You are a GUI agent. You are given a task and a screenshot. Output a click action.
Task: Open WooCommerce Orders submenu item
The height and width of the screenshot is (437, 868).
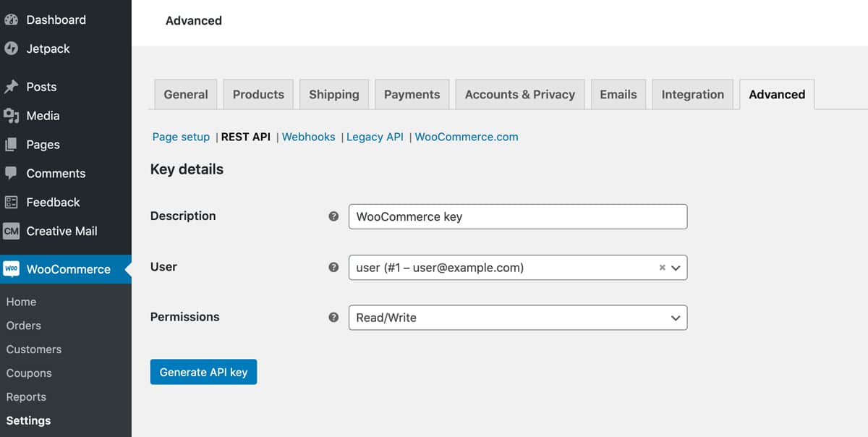tap(24, 326)
